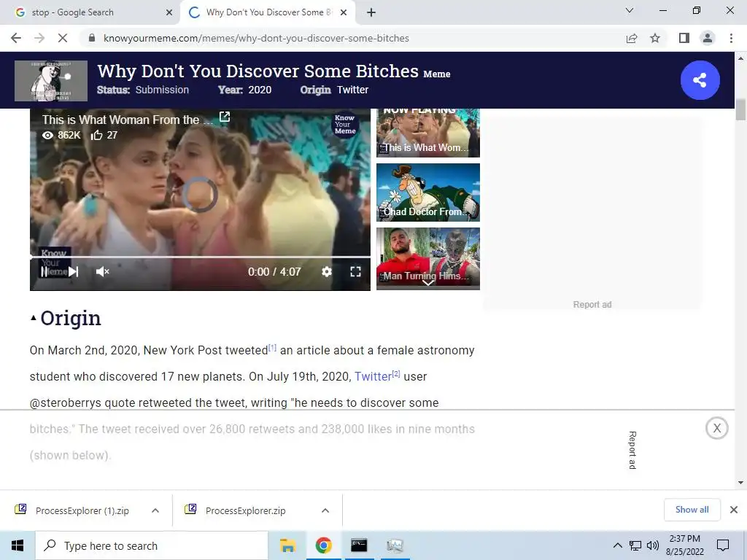This screenshot has width=747, height=560.
Task: Open Command Prompt from taskbar
Action: (359, 545)
